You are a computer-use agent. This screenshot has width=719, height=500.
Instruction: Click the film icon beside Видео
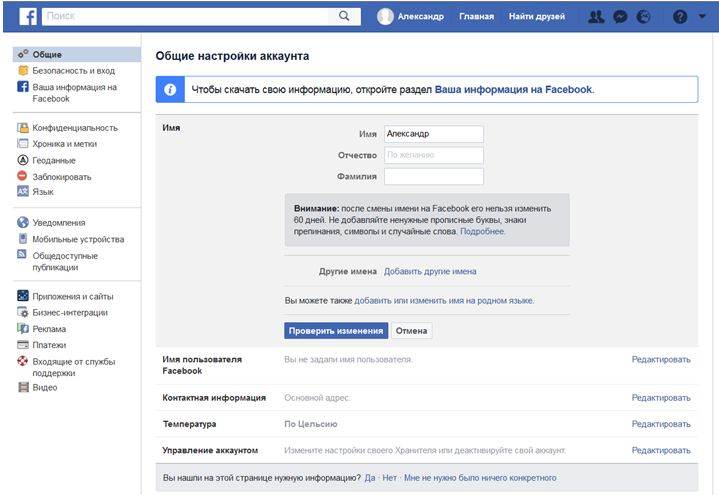23,387
